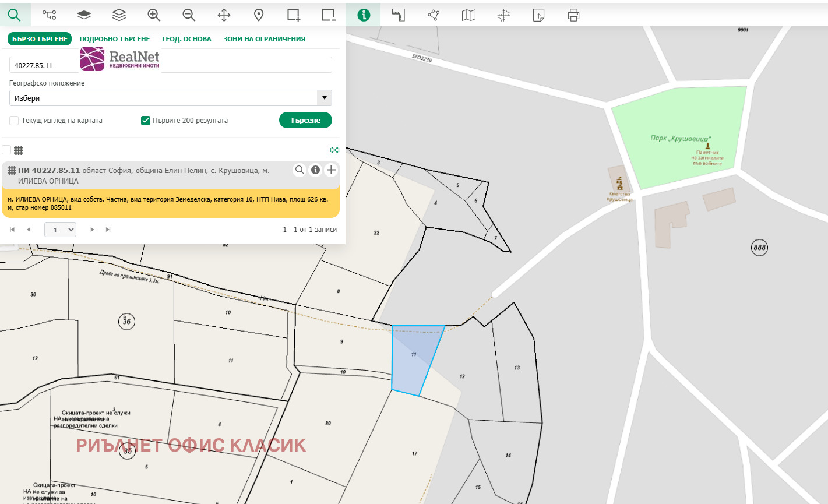
Task: Select the coordinate grid tool
Action: click(503, 15)
